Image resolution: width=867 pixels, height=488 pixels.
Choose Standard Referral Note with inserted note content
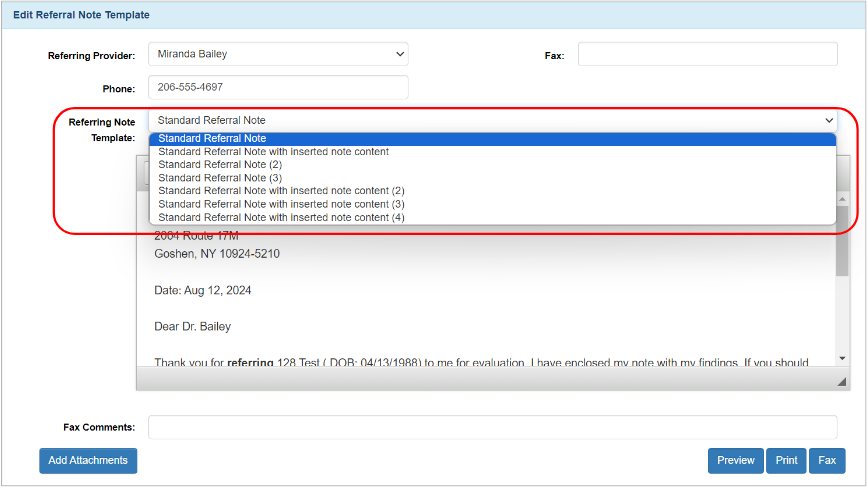273,152
